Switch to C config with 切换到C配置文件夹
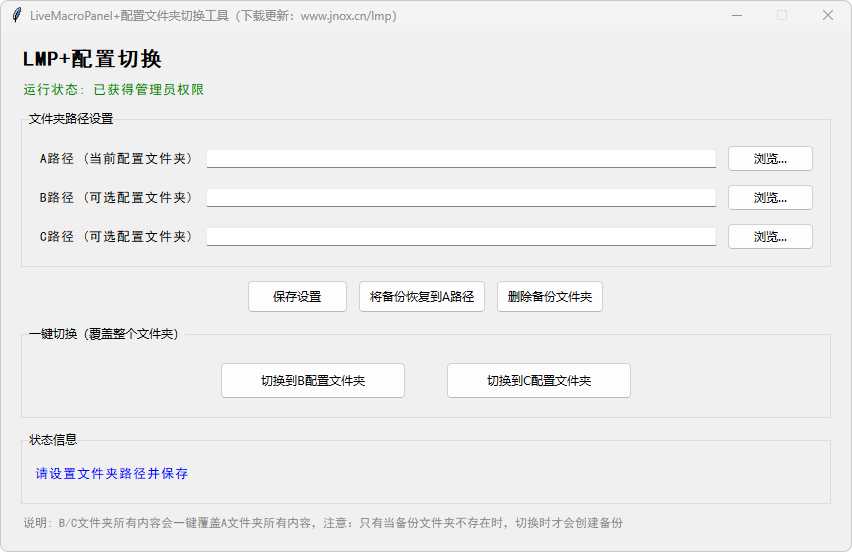Viewport: 852px width, 552px height. click(x=538, y=381)
